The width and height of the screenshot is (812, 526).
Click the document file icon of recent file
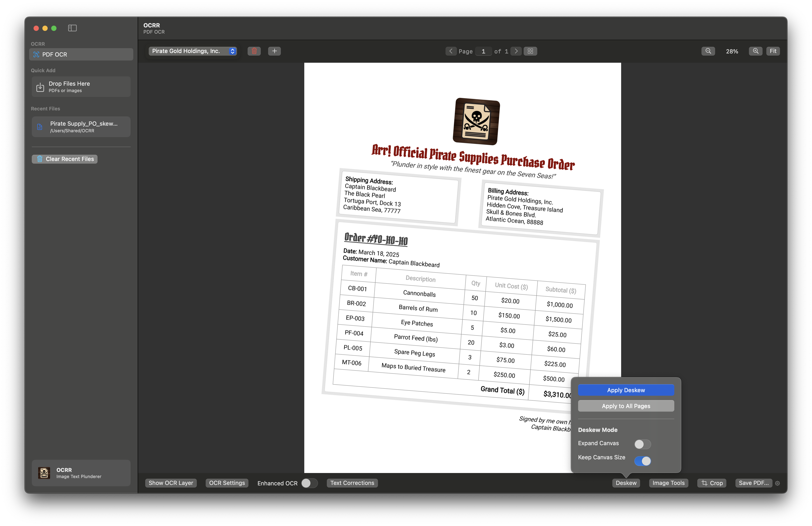coord(39,127)
